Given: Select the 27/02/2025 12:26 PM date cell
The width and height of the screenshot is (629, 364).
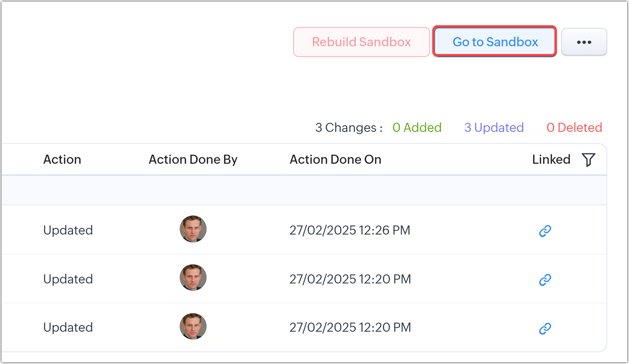Looking at the screenshot, I should (x=350, y=230).
